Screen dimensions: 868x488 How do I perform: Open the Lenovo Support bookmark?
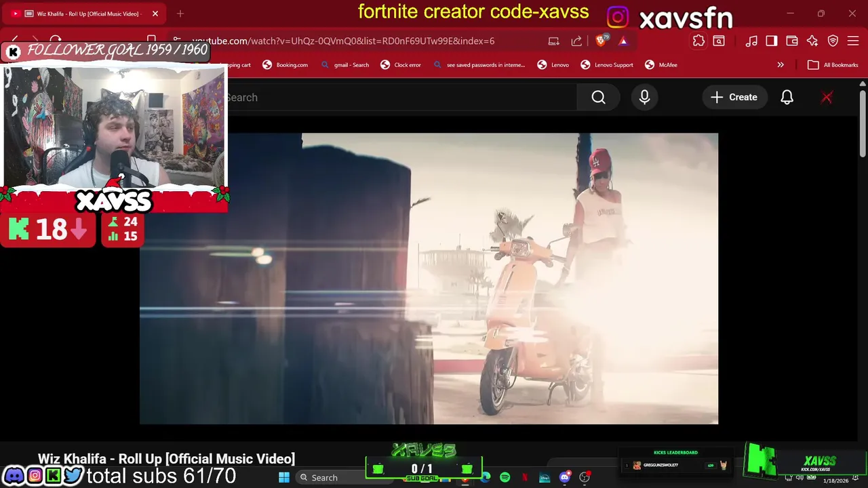607,65
